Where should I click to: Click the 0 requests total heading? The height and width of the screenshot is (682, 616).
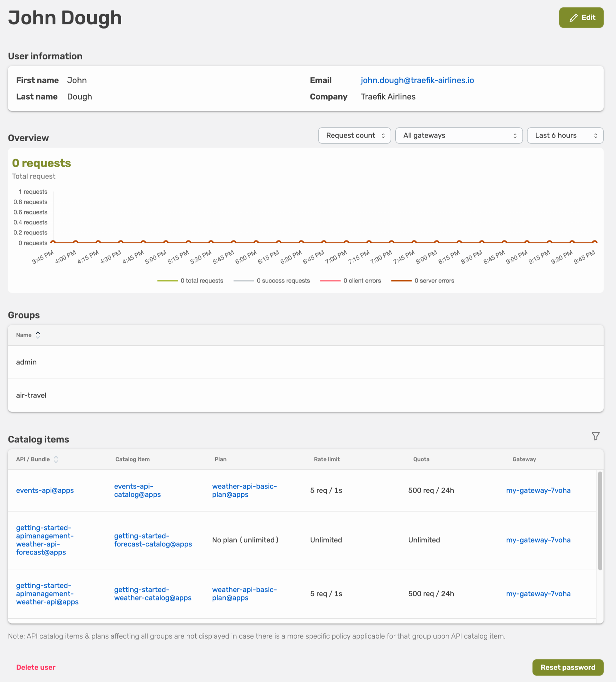(42, 163)
